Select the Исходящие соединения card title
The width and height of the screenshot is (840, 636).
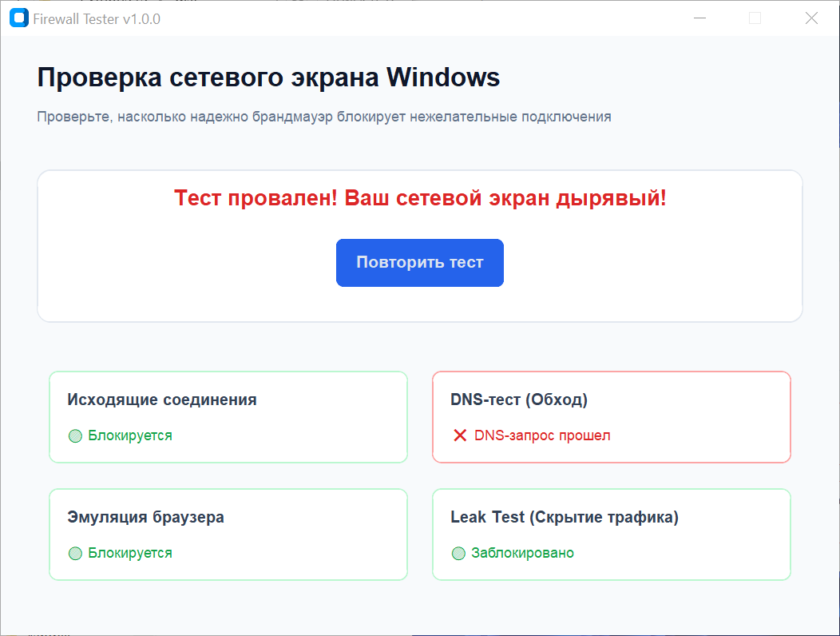point(162,399)
